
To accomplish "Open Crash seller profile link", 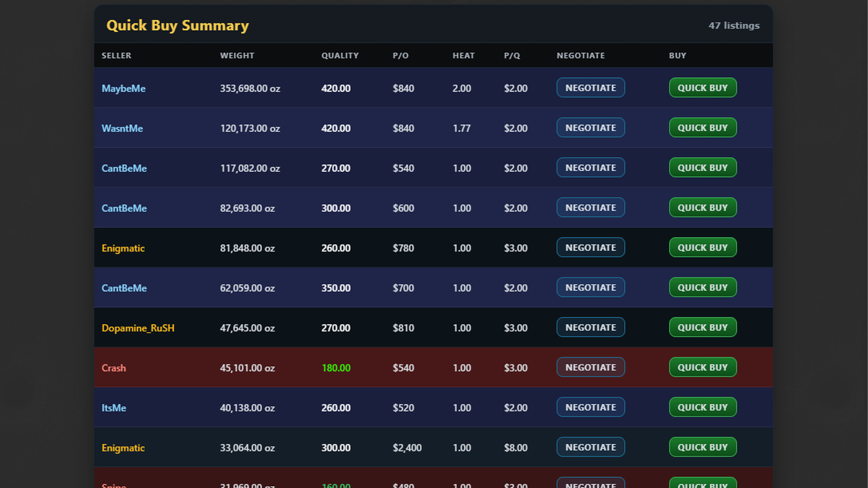I will tap(113, 368).
